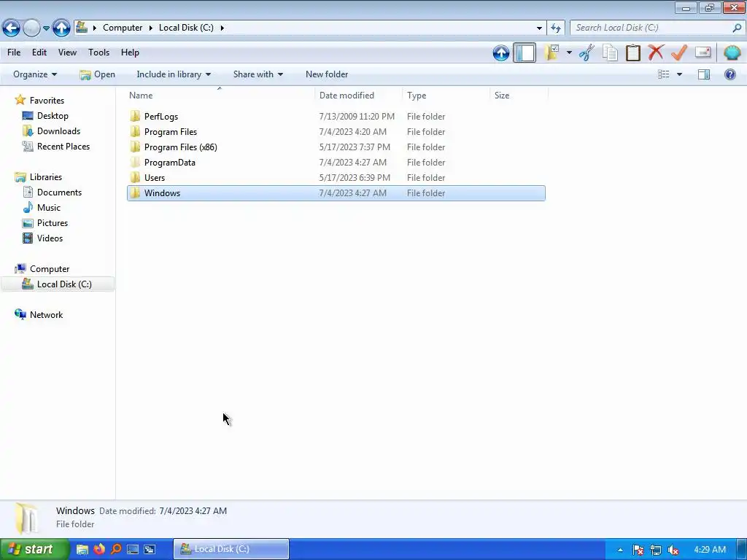Viewport: 747px width, 560px height.
Task: Select the Program Files (x86) folder
Action: pos(336,147)
